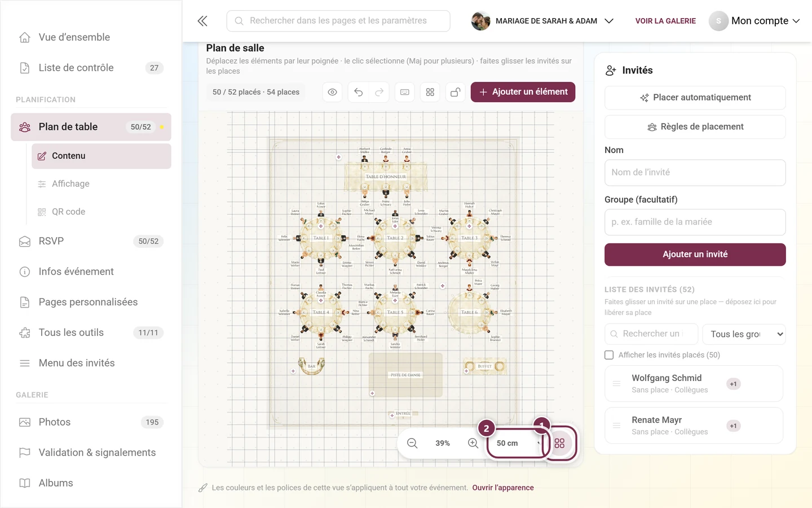Zoom out with the minus magnifier
812x508 pixels.
tap(412, 444)
